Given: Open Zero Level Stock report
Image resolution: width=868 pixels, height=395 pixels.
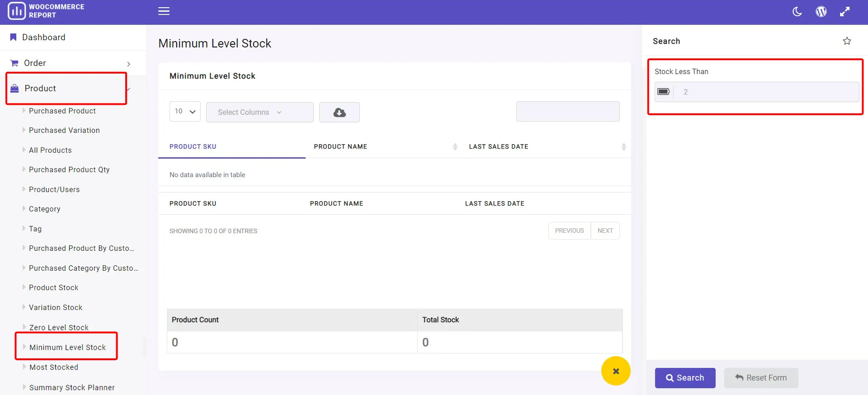Looking at the screenshot, I should (x=59, y=327).
